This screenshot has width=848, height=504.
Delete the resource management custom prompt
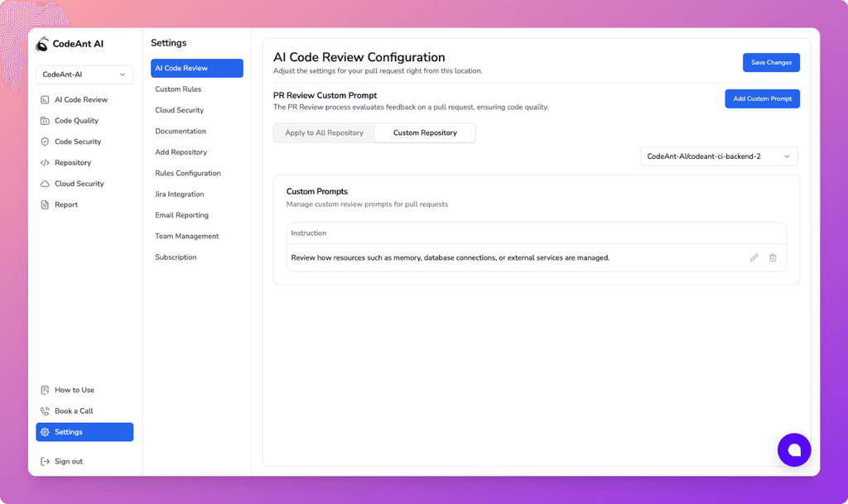click(x=773, y=257)
